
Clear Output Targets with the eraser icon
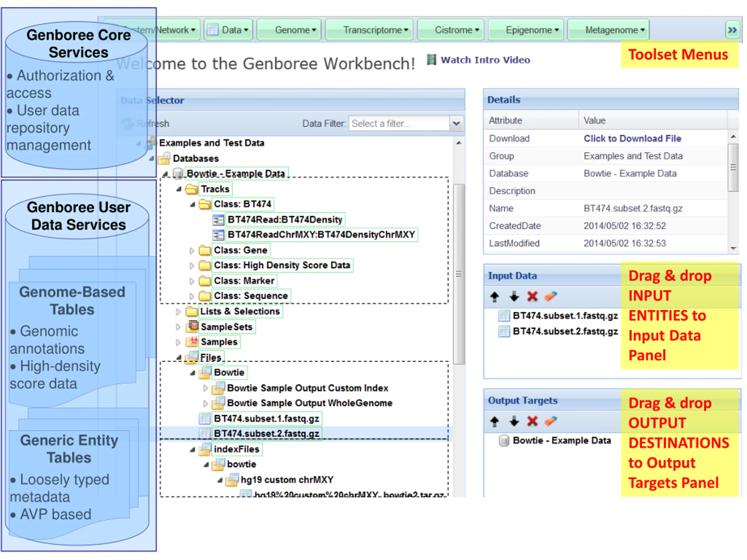551,421
